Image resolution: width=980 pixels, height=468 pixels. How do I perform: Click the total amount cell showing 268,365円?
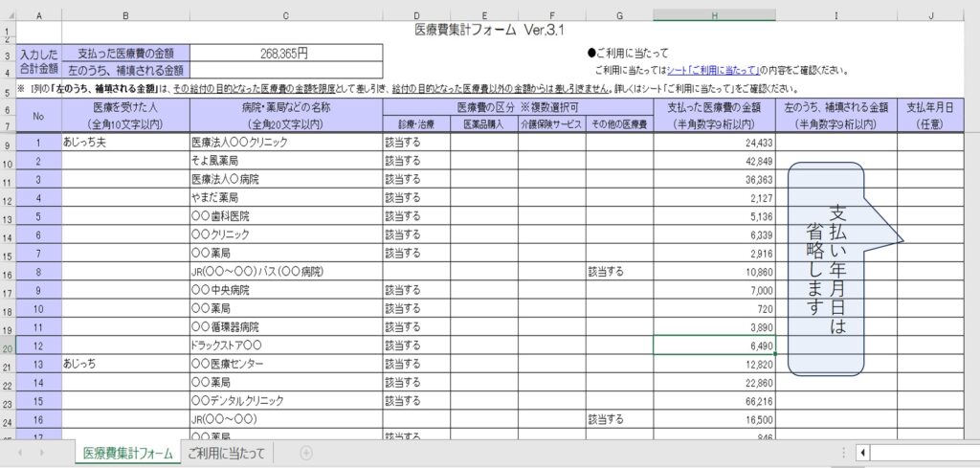(286, 54)
